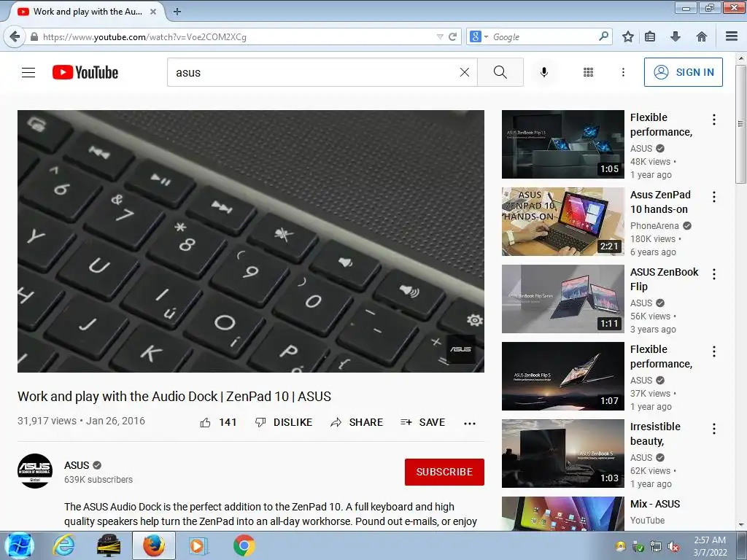Open Firefox taskbar icon
Viewport: 747px width, 560px height.
(153, 545)
